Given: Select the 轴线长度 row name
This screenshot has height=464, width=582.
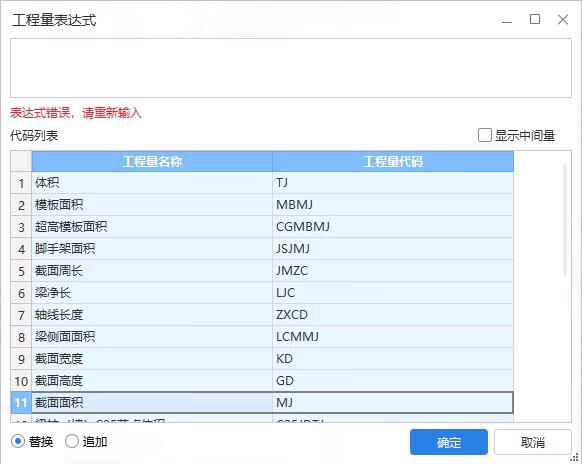Looking at the screenshot, I should point(152,314).
